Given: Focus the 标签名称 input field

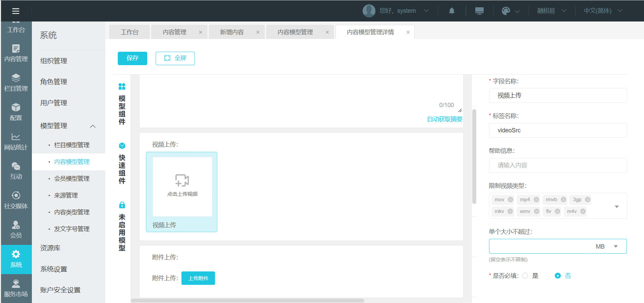Looking at the screenshot, I should [x=558, y=130].
